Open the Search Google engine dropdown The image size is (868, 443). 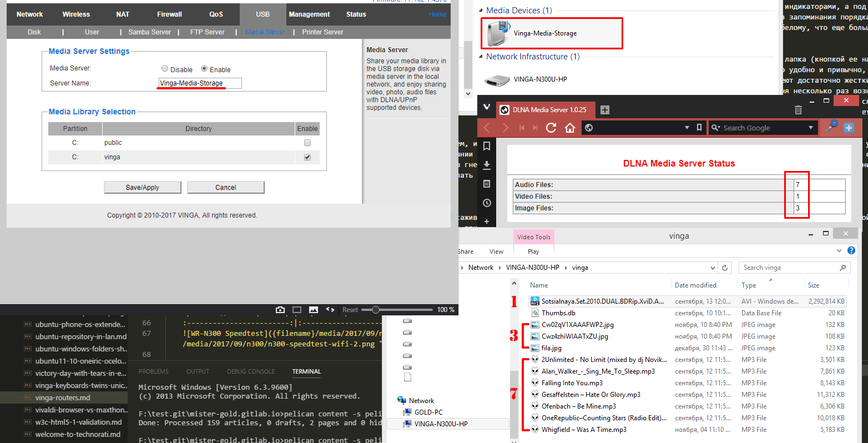[810, 128]
